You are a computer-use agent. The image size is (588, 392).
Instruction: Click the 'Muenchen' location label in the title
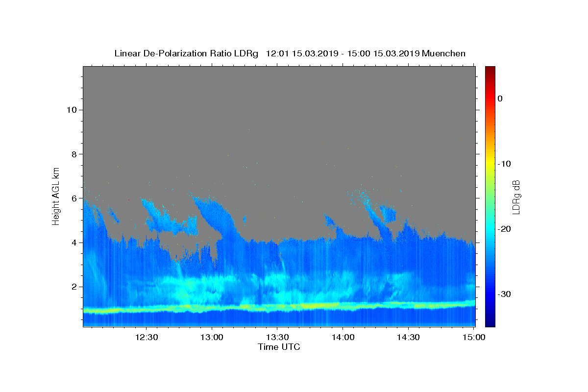[x=443, y=53]
